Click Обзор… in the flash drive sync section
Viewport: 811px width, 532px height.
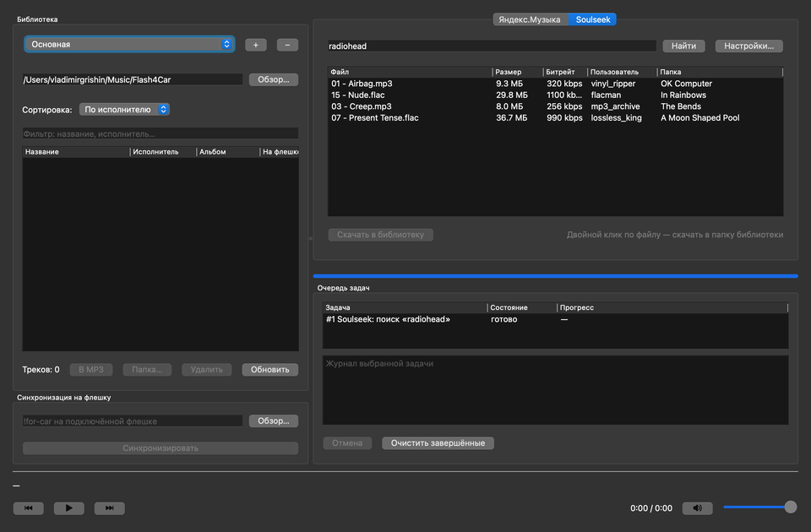pos(274,421)
